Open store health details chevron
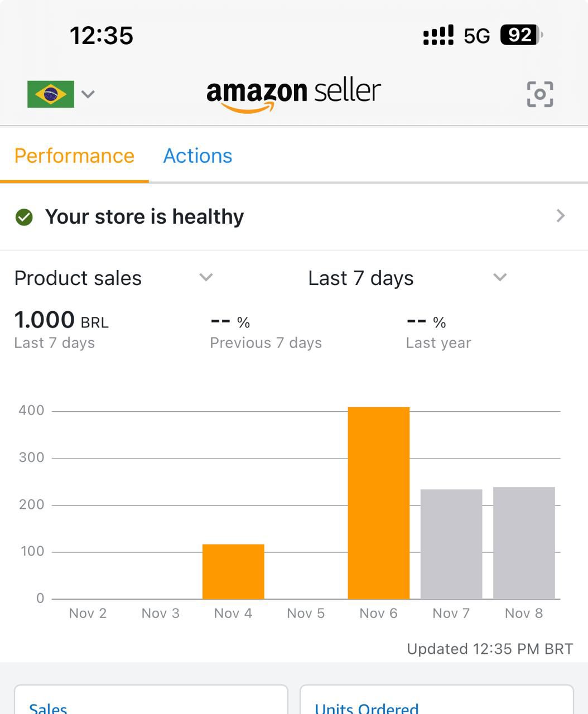588x714 pixels. pos(561,216)
